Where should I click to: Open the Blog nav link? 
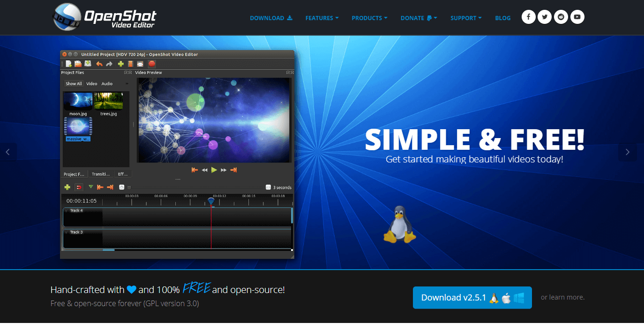point(503,18)
